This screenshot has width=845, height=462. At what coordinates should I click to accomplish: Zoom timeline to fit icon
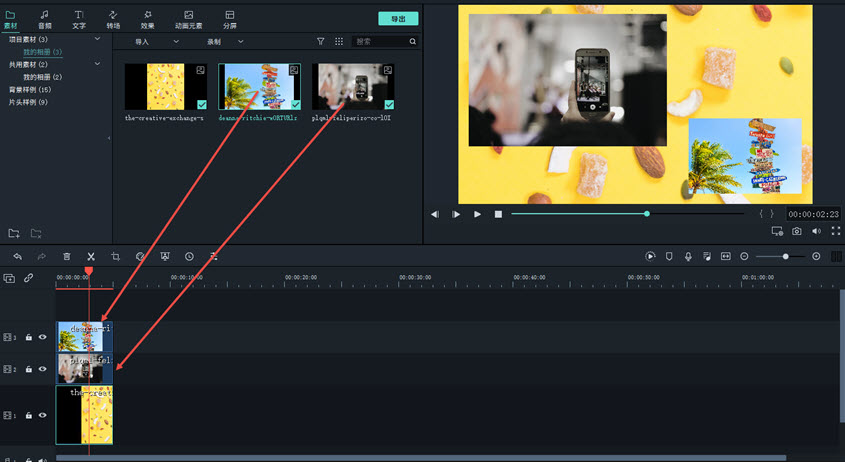(726, 257)
